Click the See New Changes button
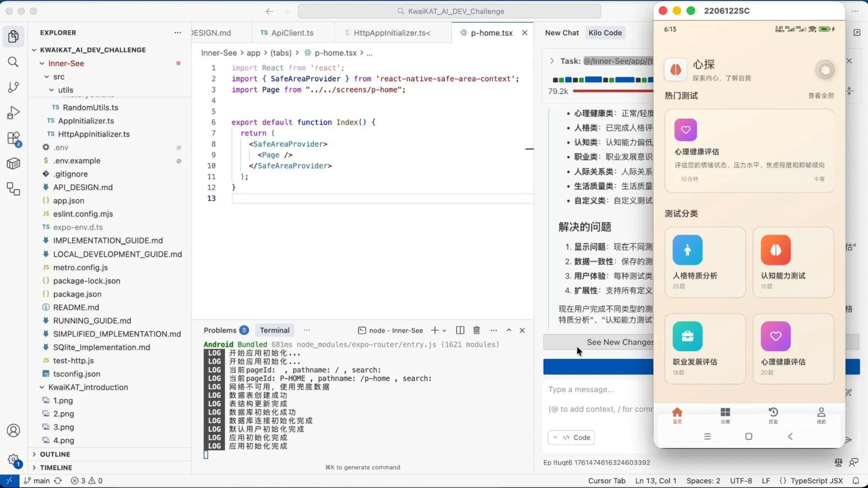 click(x=599, y=342)
